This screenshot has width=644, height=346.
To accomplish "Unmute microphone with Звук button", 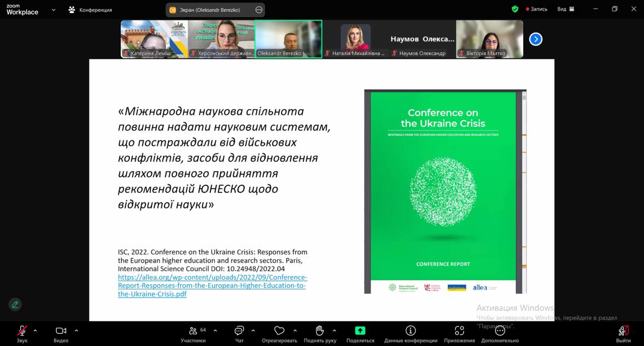I will pos(22,334).
